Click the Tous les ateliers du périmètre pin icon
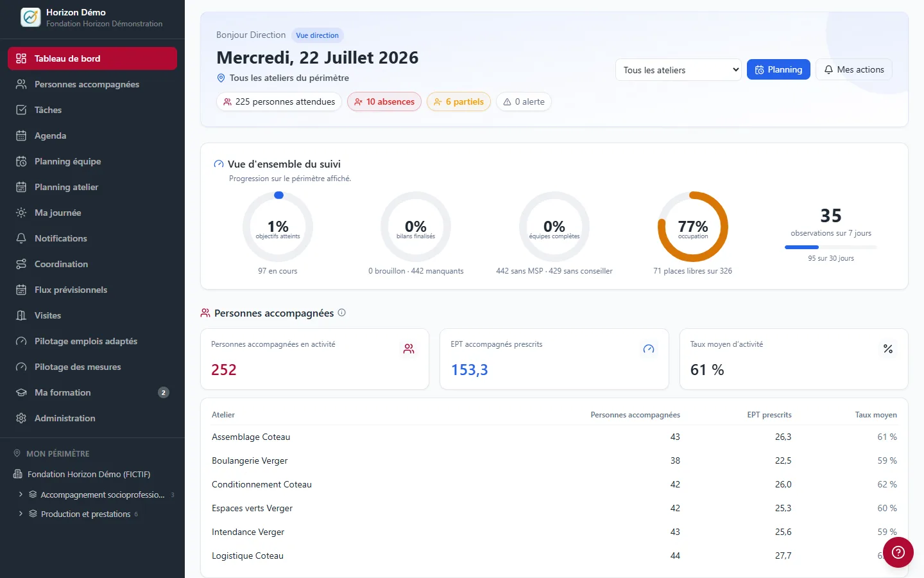This screenshot has width=924, height=578. 221,78
